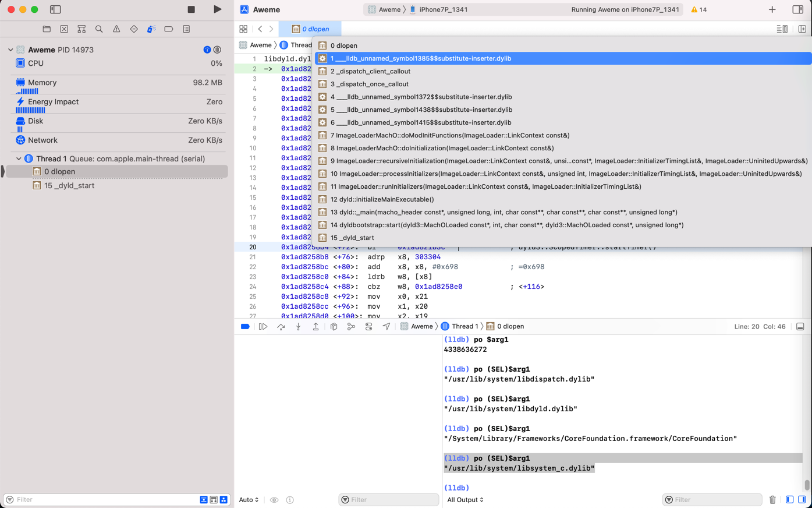Toggle the inspector panel on right
Viewport: 812px width, 508px height.
point(797,9)
